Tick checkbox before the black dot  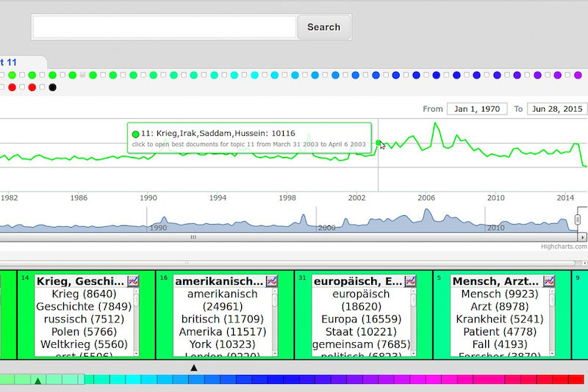pyautogui.click(x=43, y=88)
